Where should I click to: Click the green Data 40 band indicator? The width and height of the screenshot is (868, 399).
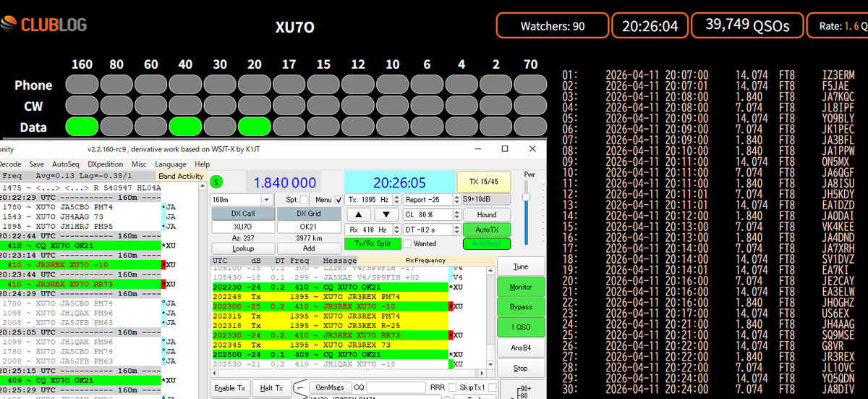[185, 127]
